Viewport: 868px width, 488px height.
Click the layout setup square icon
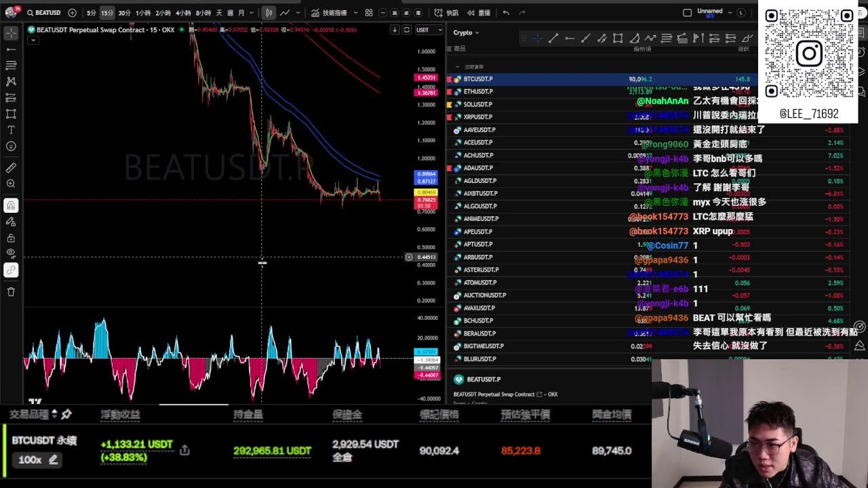click(687, 13)
